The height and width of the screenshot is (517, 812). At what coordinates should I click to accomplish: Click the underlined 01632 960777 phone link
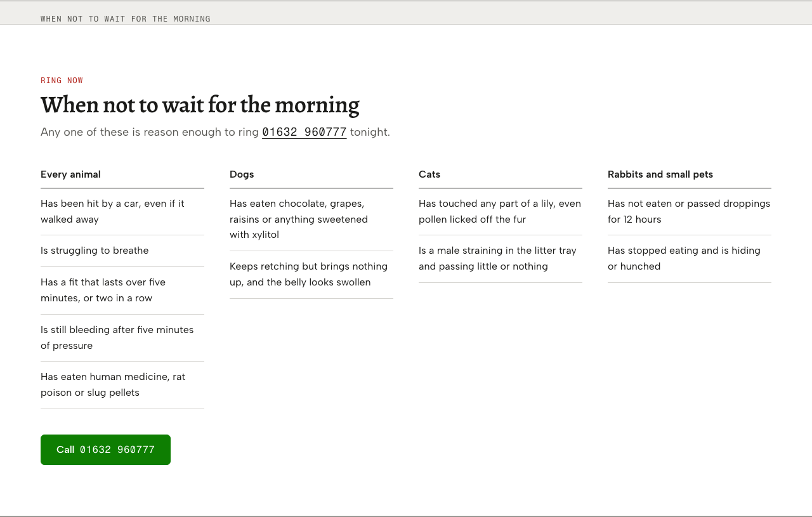[x=304, y=132]
